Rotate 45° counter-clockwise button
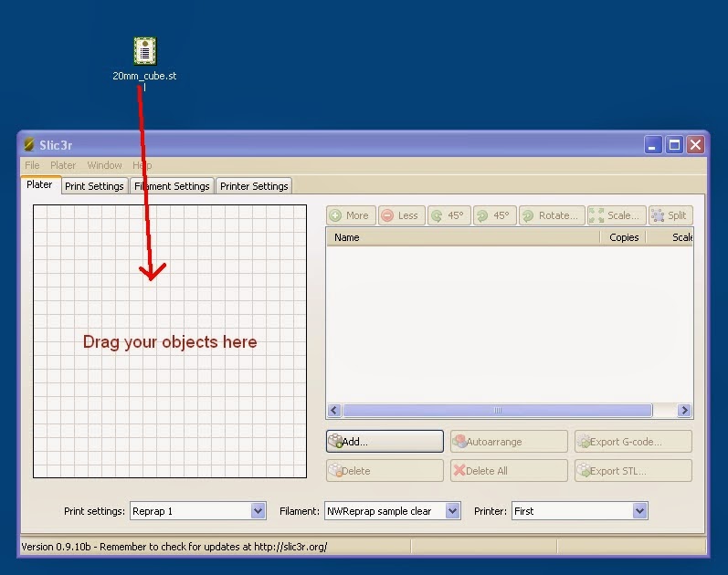Screen dimensions: 728x575 448,215
